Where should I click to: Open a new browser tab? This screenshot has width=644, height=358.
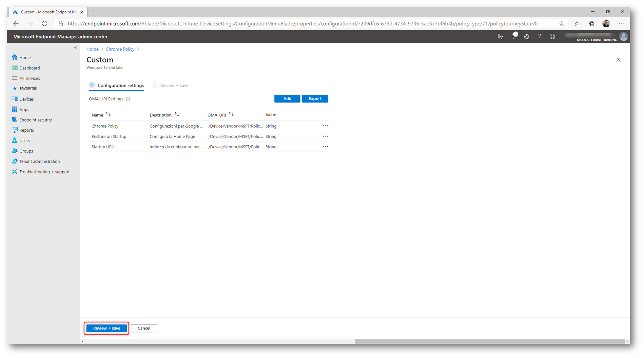click(x=92, y=12)
